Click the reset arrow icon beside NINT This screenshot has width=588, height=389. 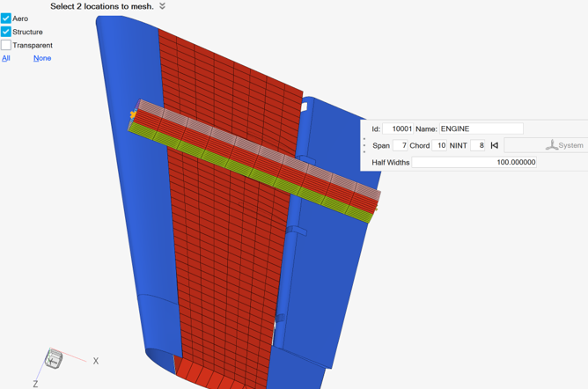(x=495, y=145)
